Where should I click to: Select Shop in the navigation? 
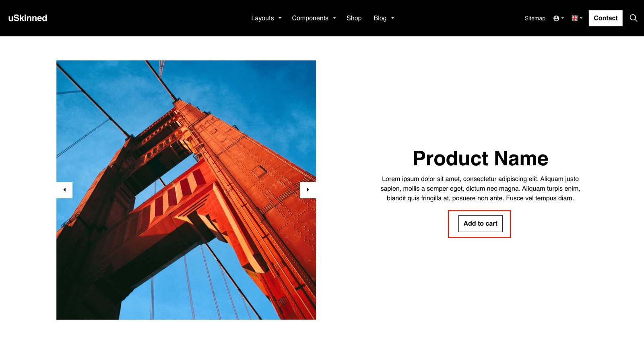(x=354, y=18)
